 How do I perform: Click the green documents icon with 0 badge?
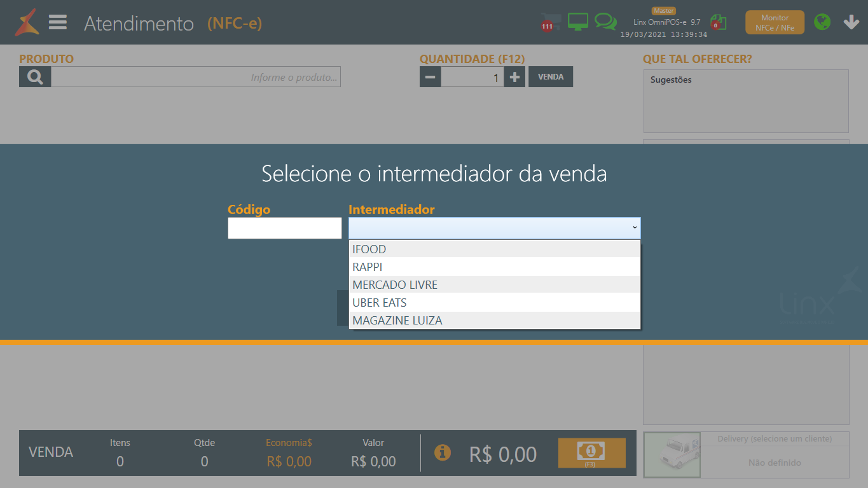[719, 22]
